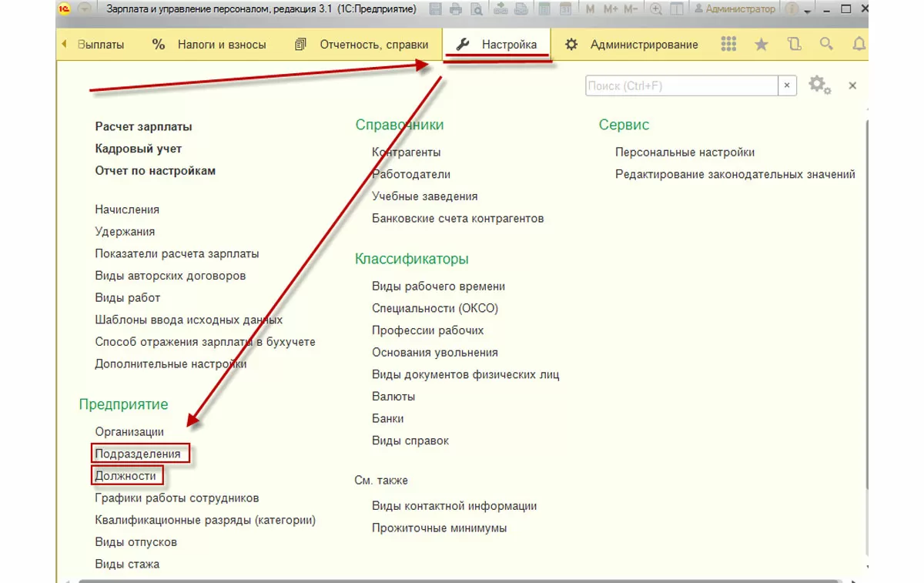Open the Должности link

126,476
